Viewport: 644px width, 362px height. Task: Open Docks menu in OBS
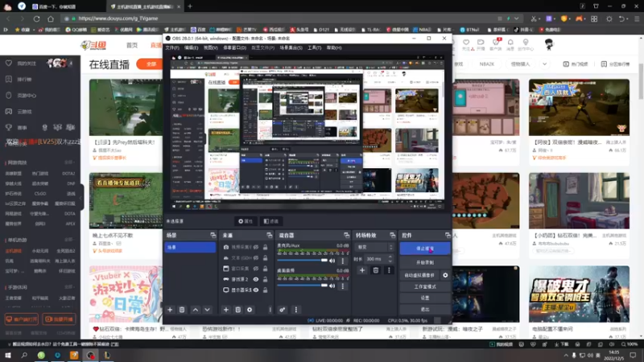pyautogui.click(x=234, y=47)
